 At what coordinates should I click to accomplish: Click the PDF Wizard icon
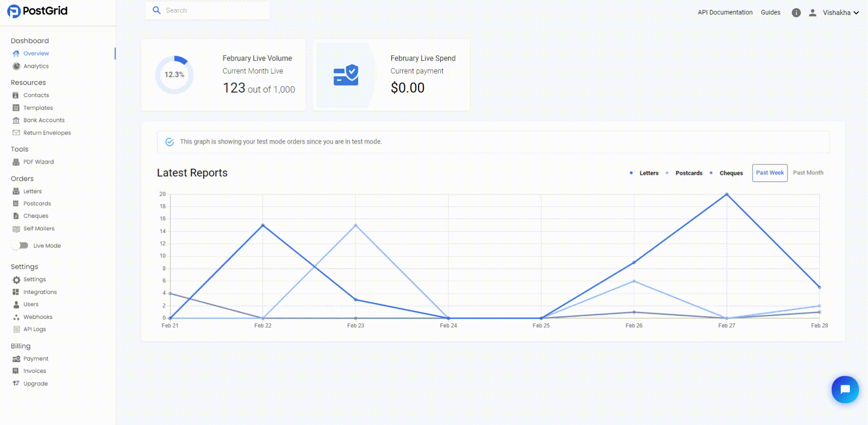[x=16, y=162]
